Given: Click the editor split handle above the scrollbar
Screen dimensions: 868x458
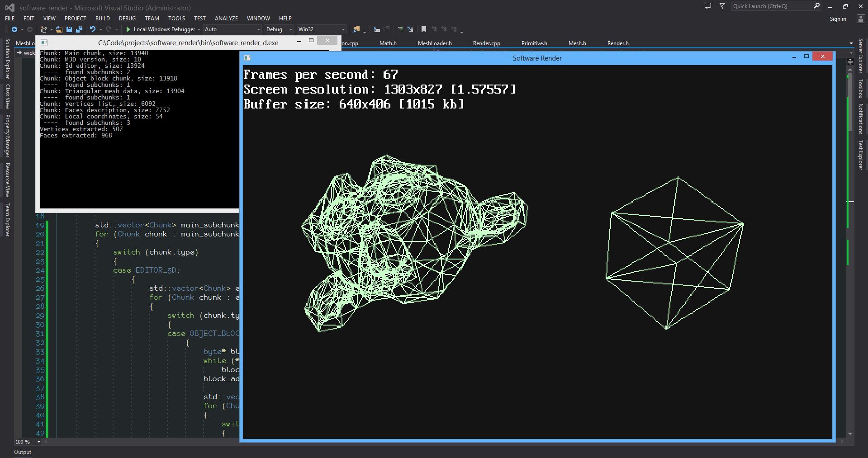Looking at the screenshot, I should [850, 61].
